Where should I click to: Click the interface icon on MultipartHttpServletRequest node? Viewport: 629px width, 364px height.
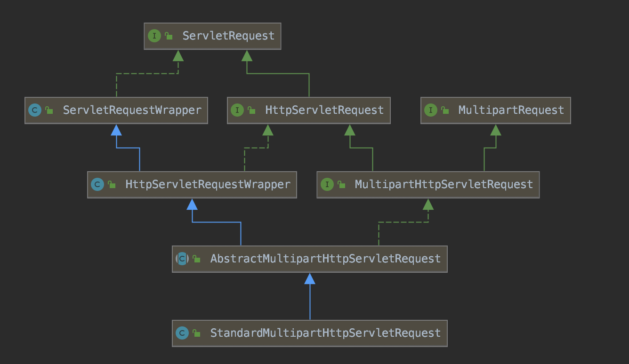[327, 184]
